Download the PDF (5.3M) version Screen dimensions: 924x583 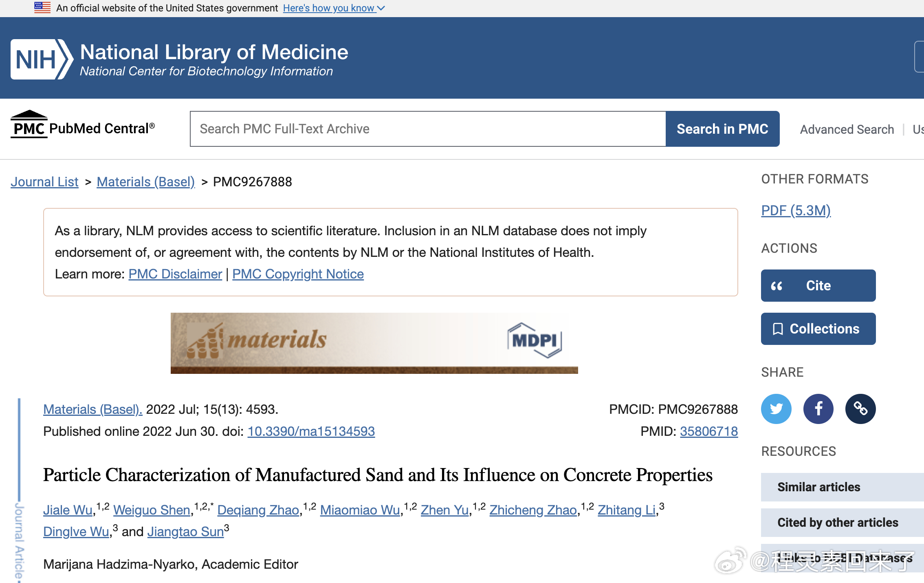click(796, 210)
